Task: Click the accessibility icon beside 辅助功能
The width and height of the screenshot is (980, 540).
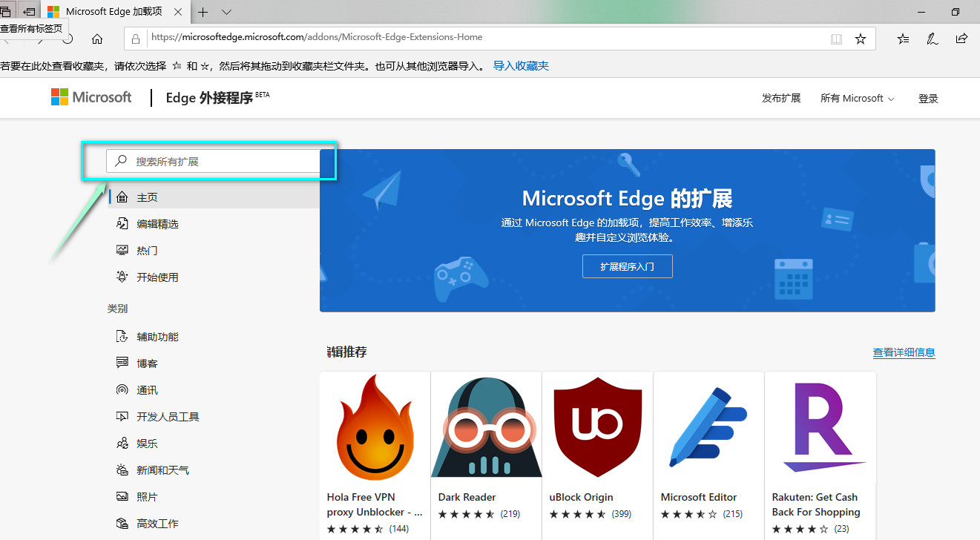Action: (122, 336)
